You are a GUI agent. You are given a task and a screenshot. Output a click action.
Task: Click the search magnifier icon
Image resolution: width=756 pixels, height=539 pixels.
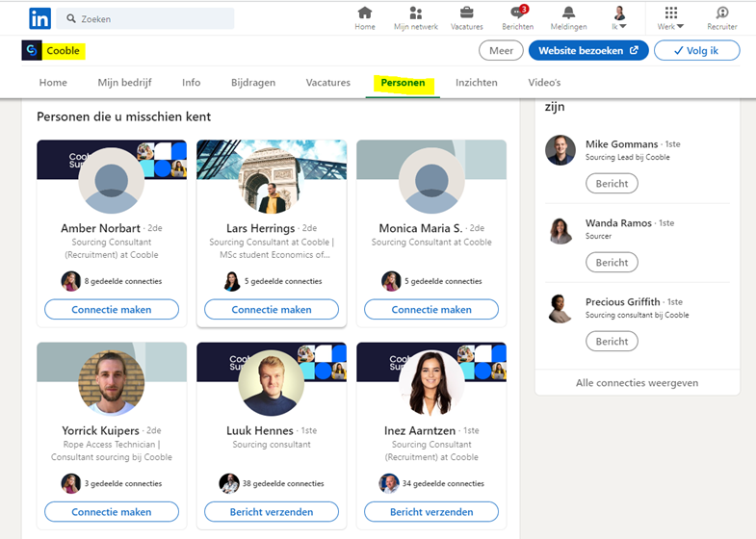click(71, 18)
